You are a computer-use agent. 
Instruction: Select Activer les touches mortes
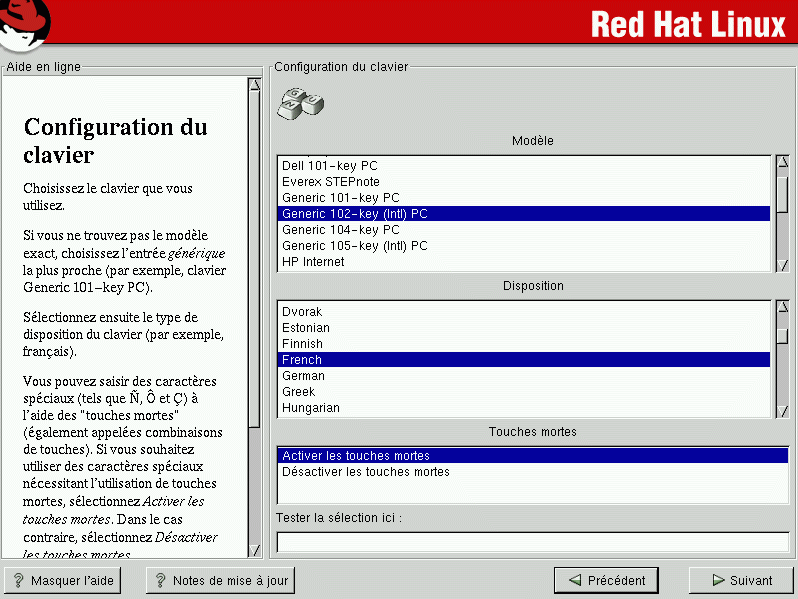point(355,456)
